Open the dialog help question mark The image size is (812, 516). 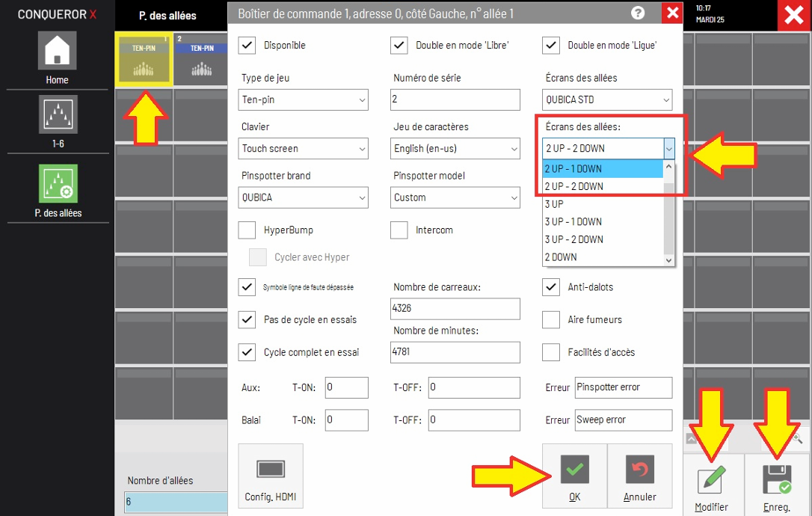(x=638, y=13)
